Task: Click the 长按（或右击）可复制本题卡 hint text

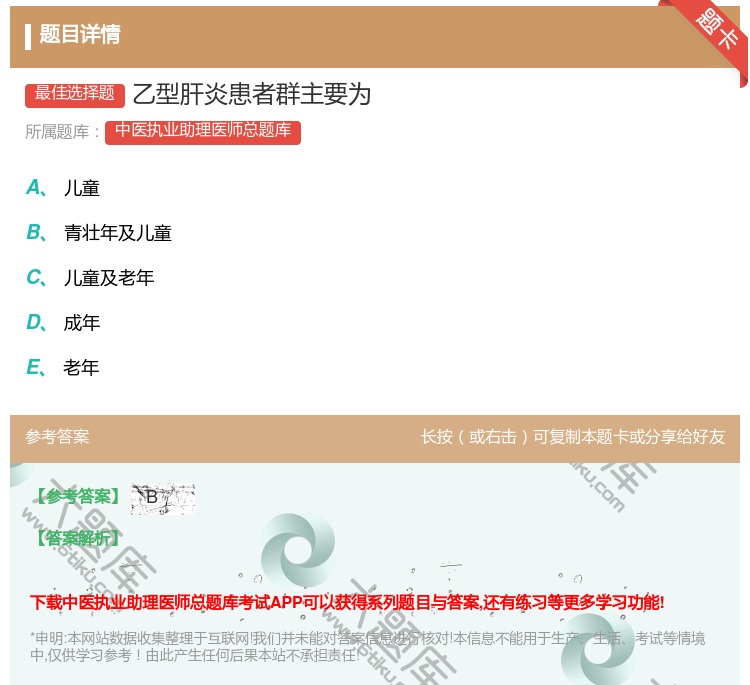Action: pyautogui.click(x=573, y=437)
